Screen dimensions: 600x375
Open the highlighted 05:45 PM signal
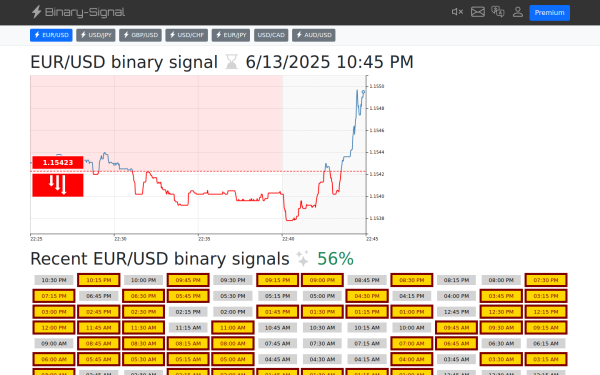tap(188, 296)
